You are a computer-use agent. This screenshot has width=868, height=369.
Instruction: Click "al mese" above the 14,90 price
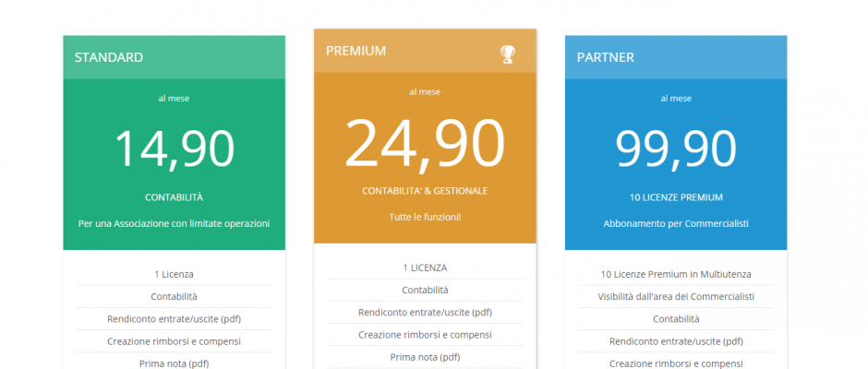pos(174,99)
